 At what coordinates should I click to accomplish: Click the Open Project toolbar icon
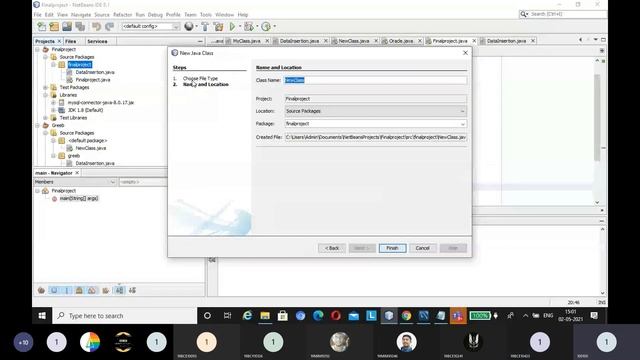point(67,27)
